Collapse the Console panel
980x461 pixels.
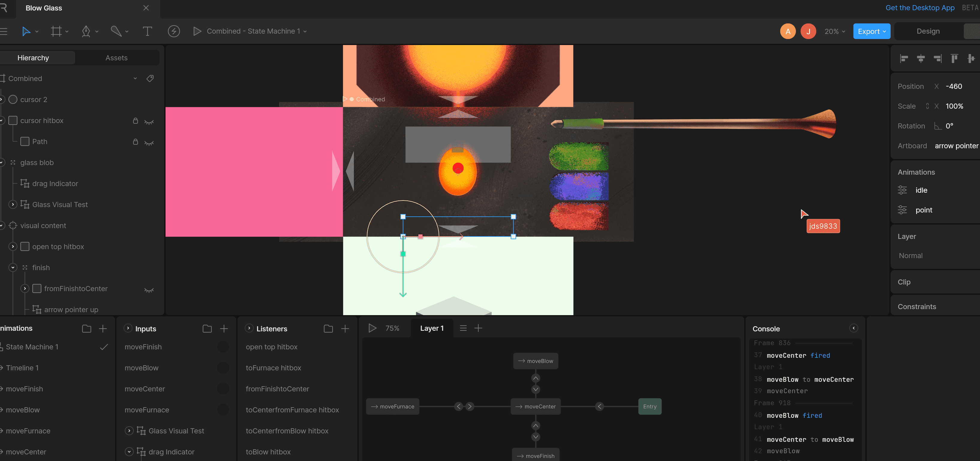(x=854, y=328)
